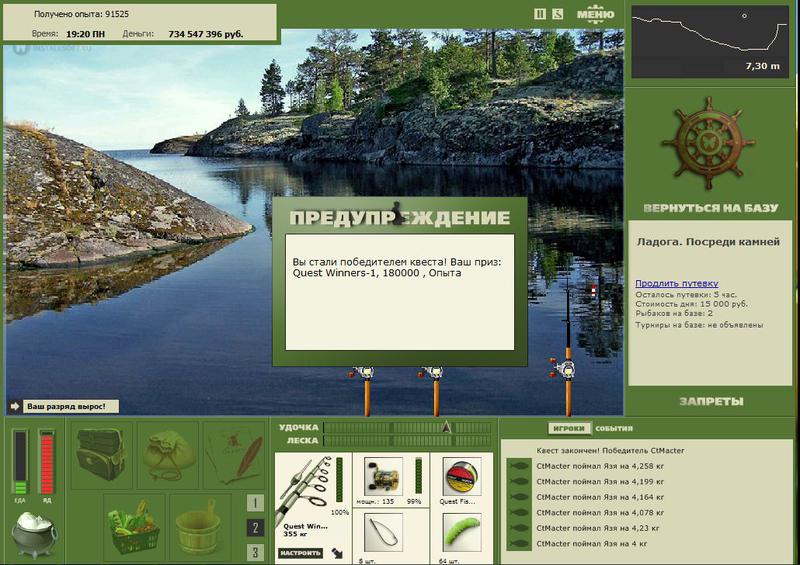
Task: Click the cooking cauldron pot icon
Action: coord(34,534)
